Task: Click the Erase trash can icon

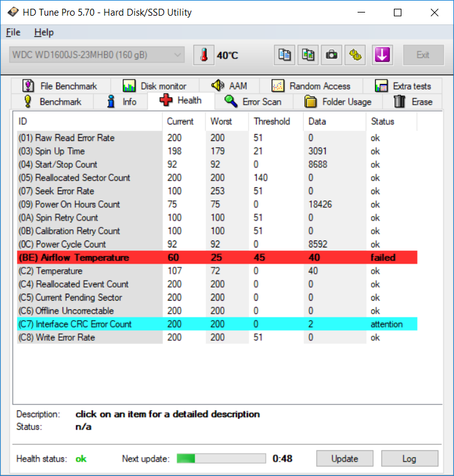Action: [x=400, y=101]
